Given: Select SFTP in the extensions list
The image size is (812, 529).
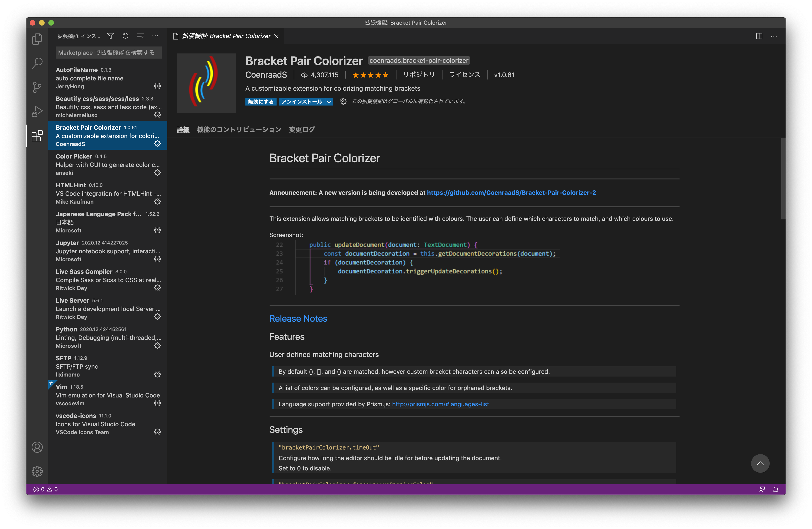Looking at the screenshot, I should tap(108, 366).
